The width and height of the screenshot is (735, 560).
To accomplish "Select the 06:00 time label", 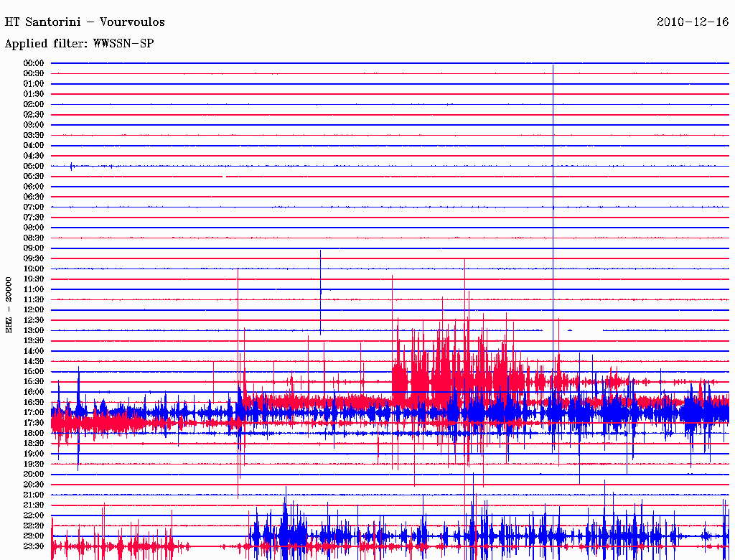I will pyautogui.click(x=34, y=187).
